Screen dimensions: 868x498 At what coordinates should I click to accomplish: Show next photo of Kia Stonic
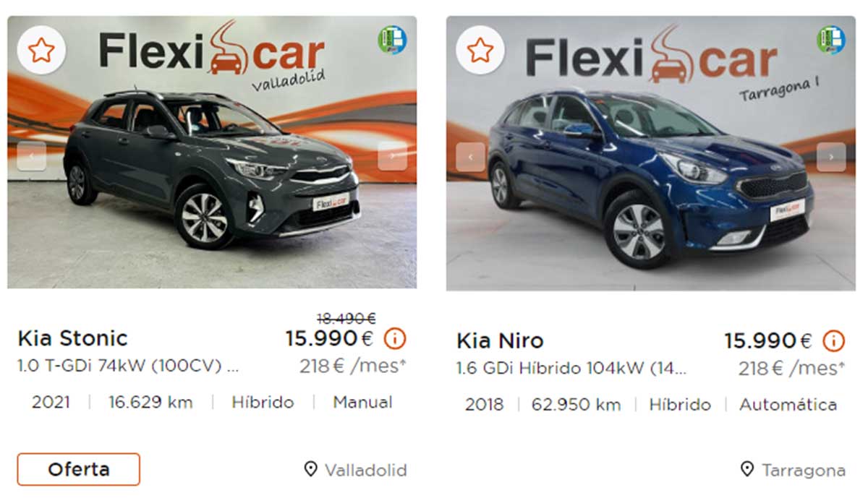click(x=392, y=155)
